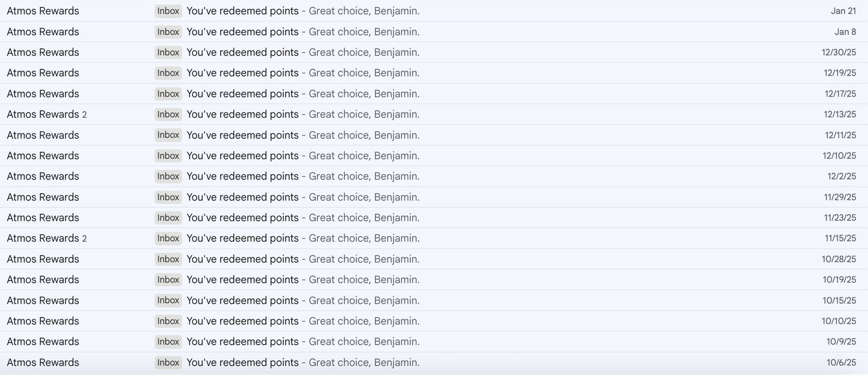
Task: Select the 12/19/25 redeemed points email subject
Action: point(242,73)
